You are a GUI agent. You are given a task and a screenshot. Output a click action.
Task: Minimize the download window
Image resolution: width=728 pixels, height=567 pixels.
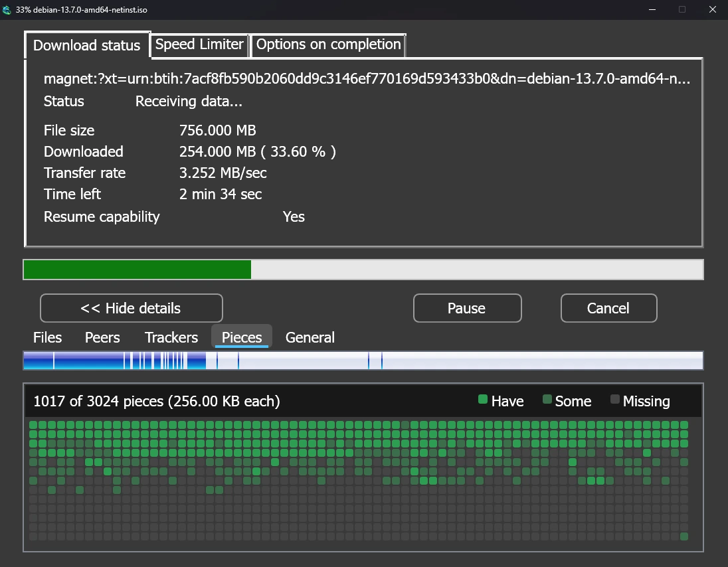tap(652, 10)
